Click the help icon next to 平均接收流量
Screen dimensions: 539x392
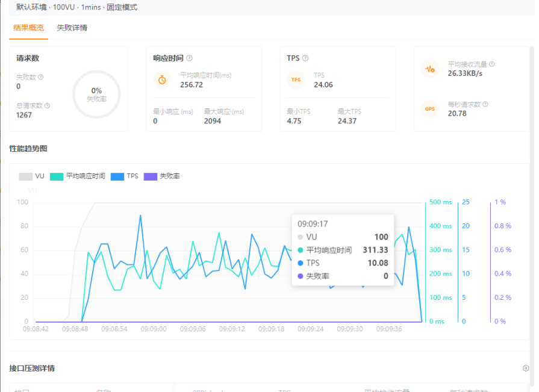coord(492,64)
